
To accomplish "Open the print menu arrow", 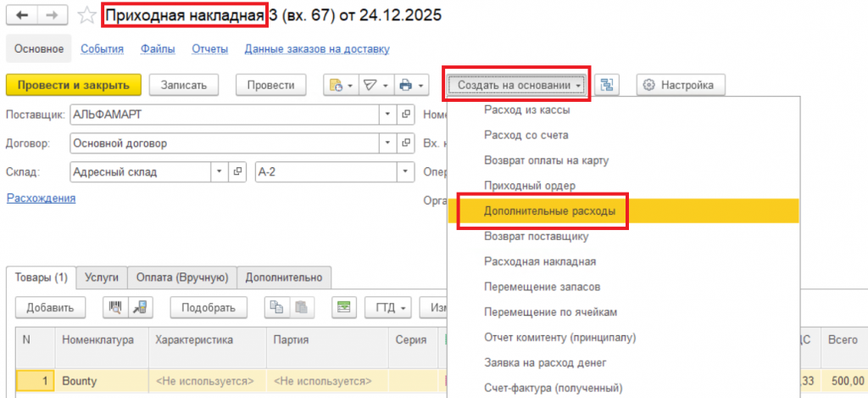I will (x=422, y=86).
